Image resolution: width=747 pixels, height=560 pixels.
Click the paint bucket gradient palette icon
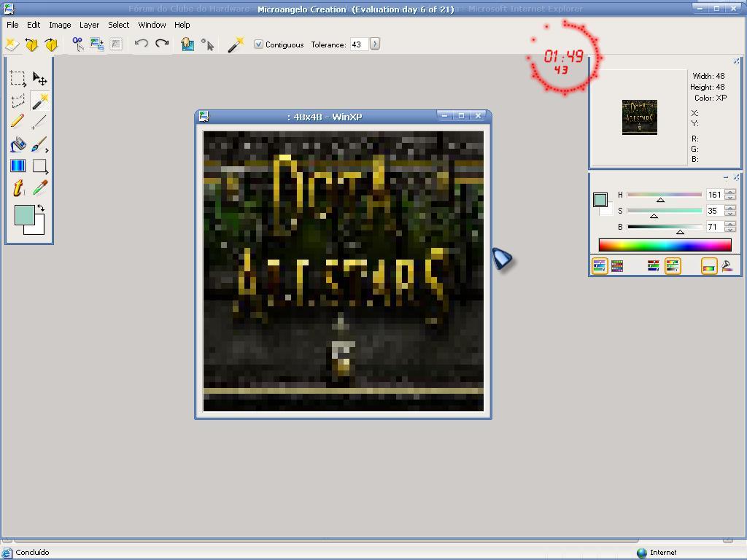(727, 266)
